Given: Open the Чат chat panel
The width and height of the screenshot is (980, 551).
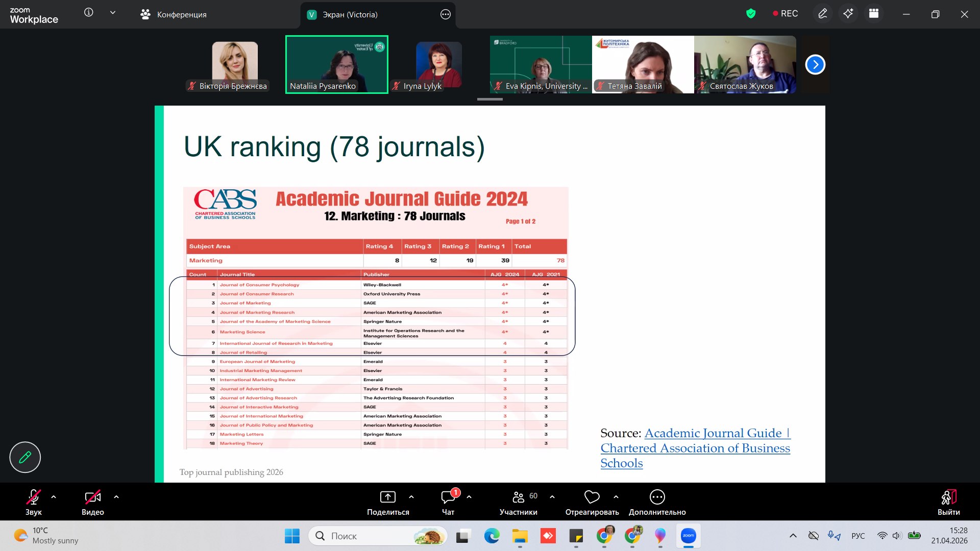Looking at the screenshot, I should (448, 503).
